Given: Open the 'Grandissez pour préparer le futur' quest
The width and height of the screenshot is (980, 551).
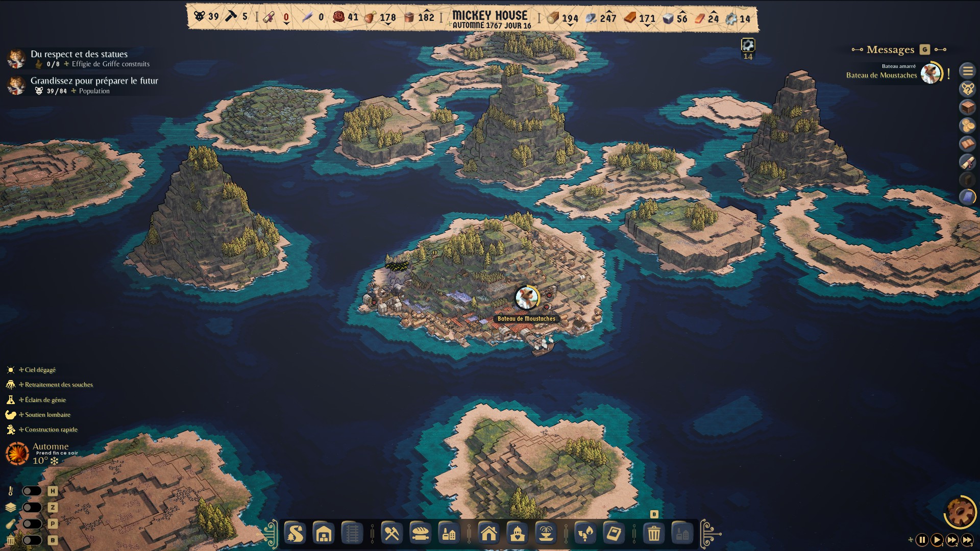Looking at the screenshot, I should (94, 81).
